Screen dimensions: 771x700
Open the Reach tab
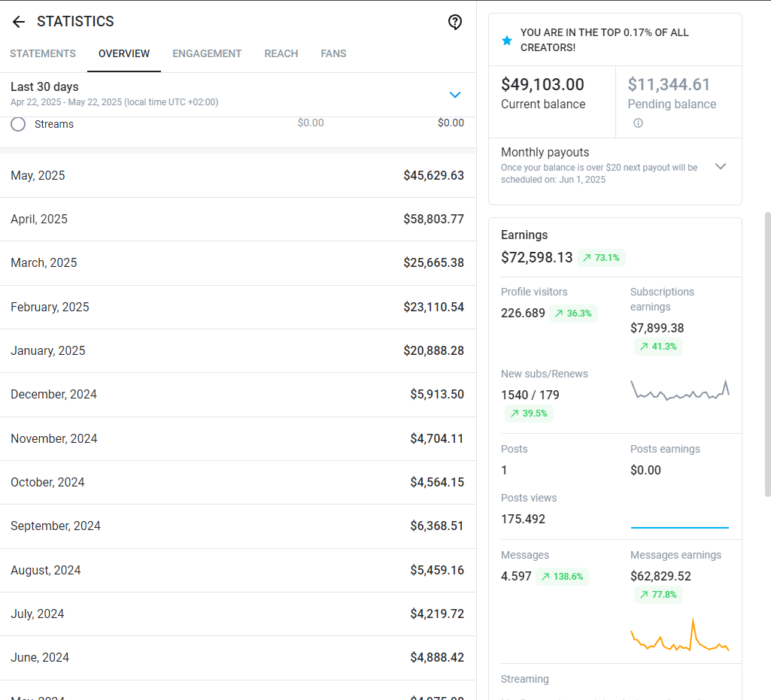coord(281,53)
